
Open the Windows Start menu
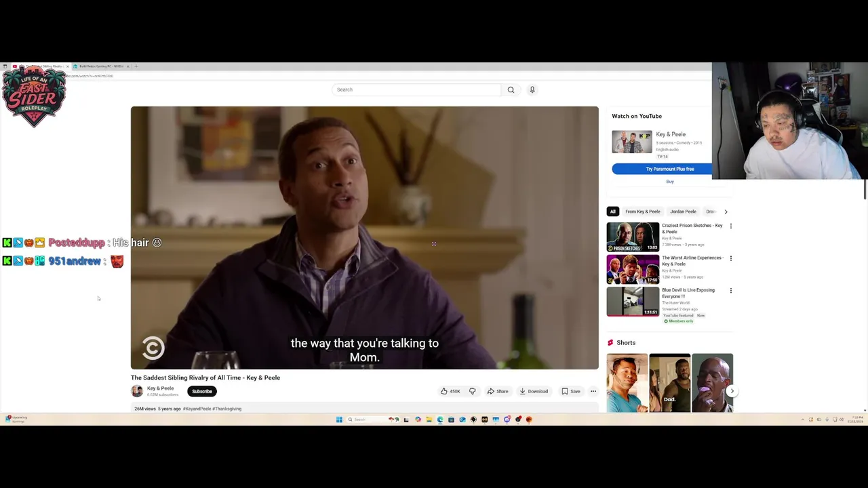339,420
